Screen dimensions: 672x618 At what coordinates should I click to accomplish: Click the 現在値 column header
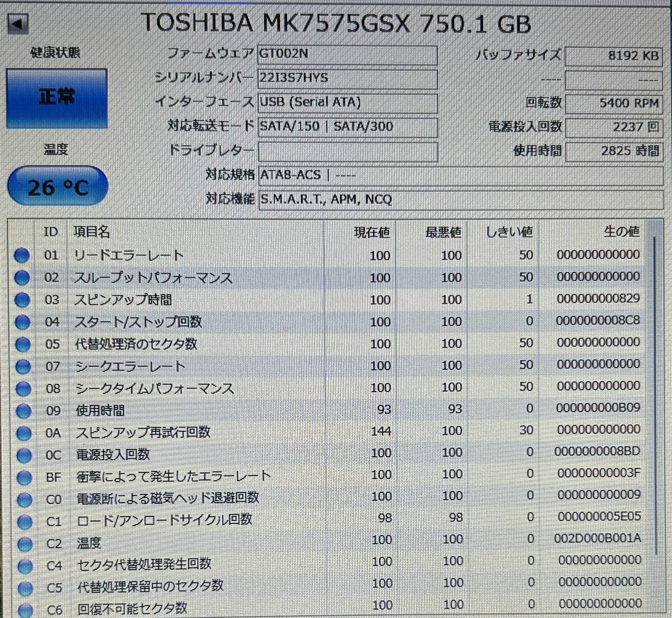pyautogui.click(x=372, y=233)
